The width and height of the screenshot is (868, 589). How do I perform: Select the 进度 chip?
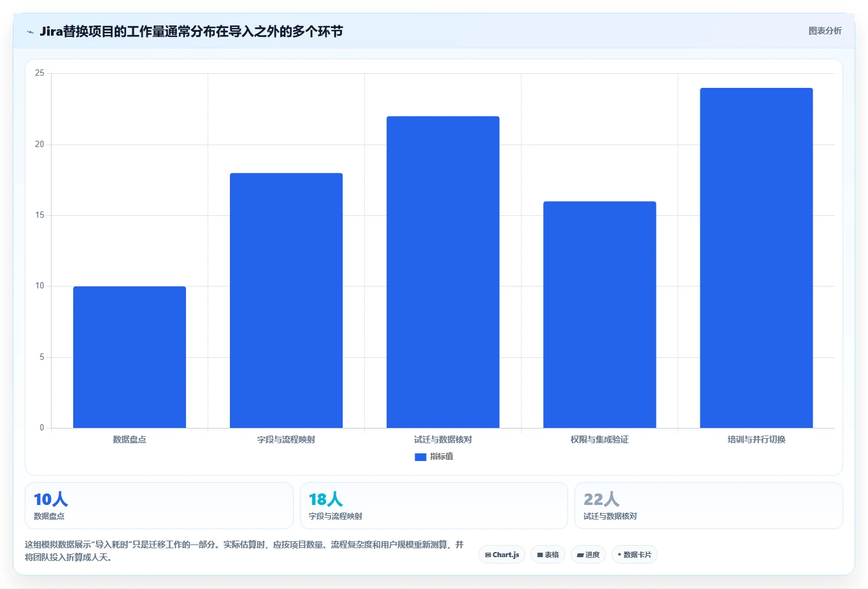(x=588, y=555)
